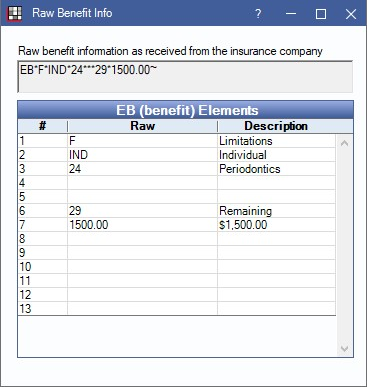Select the Periodontics description cell
The width and height of the screenshot is (367, 387).
coord(277,169)
